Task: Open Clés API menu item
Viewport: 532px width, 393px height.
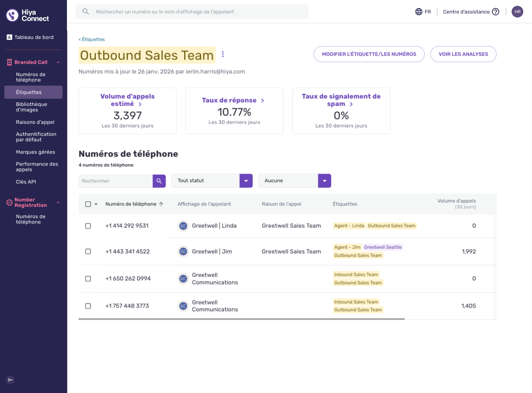Action: [x=26, y=182]
